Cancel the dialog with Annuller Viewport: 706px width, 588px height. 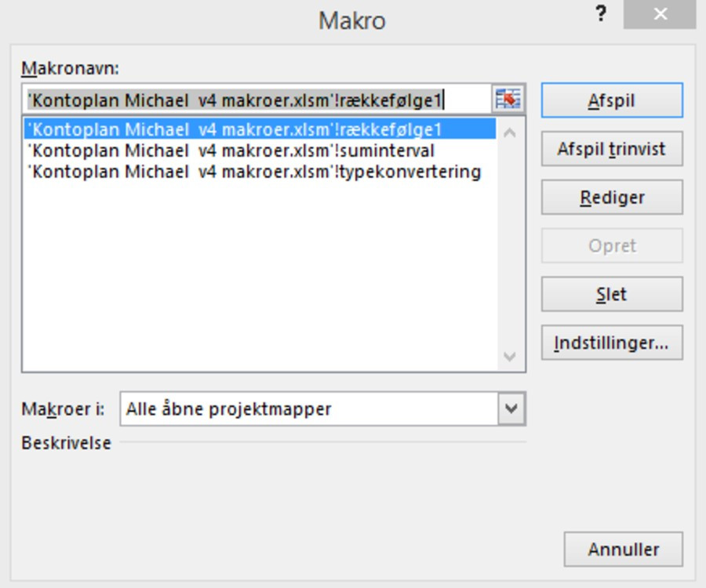tap(623, 550)
